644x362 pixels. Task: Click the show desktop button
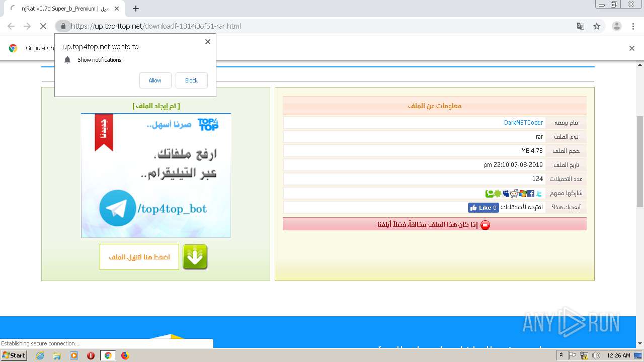(x=638, y=355)
